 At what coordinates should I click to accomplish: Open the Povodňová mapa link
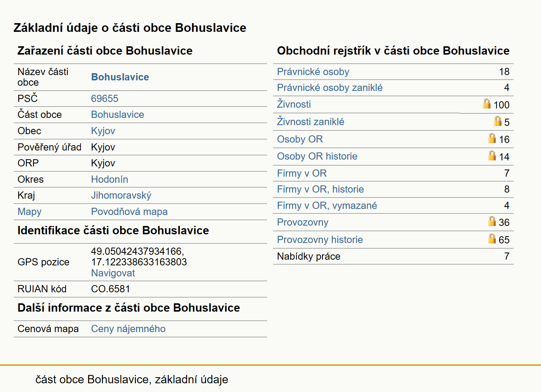tap(129, 212)
